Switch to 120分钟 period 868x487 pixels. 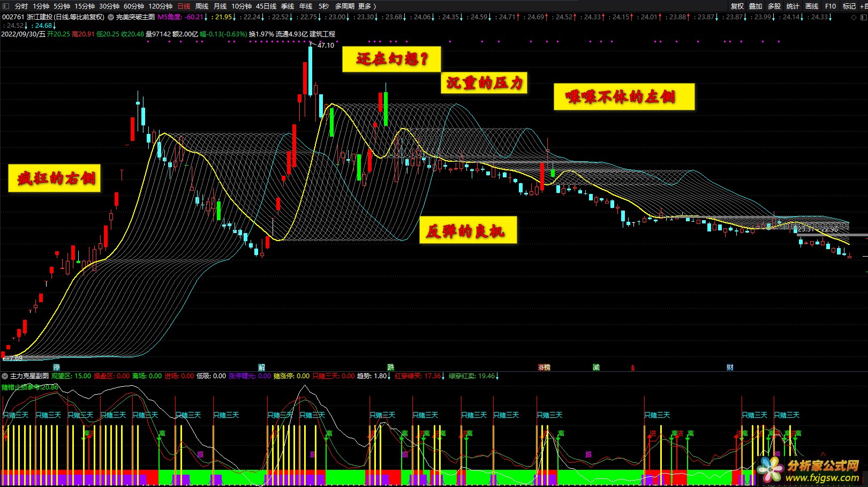[x=161, y=6]
